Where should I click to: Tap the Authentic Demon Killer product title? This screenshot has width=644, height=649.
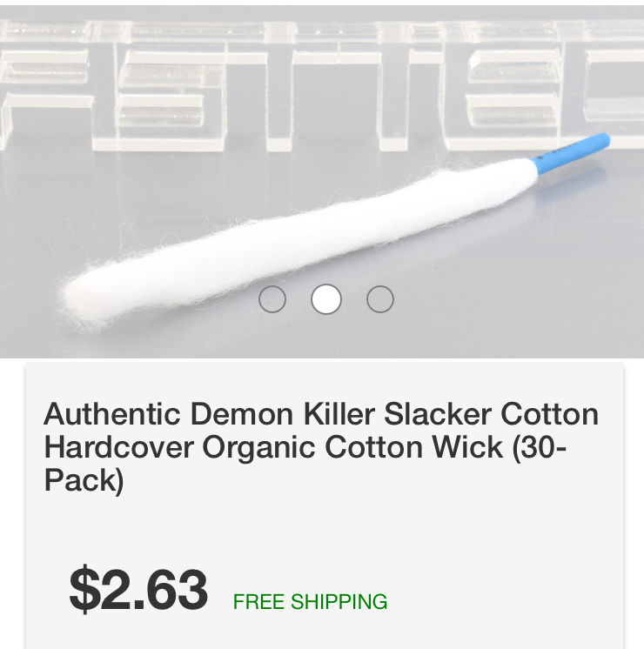coord(321,447)
